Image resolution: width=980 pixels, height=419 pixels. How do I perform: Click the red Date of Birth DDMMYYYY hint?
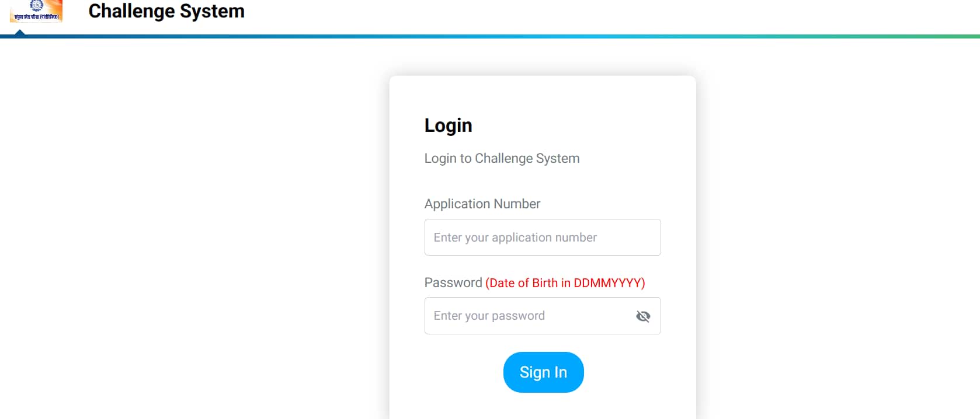[565, 283]
